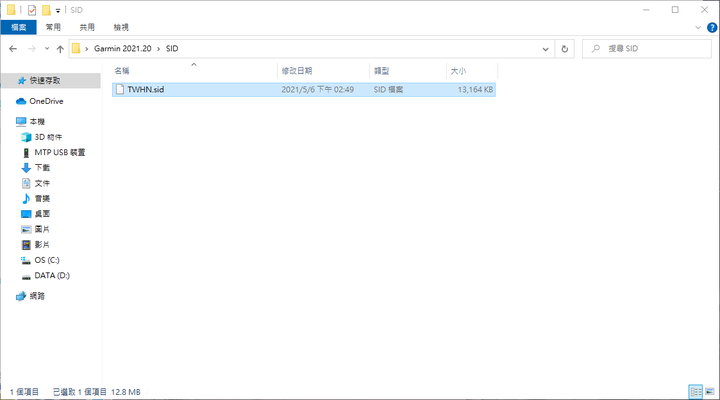Click the window folder icon in title bar

11,10
